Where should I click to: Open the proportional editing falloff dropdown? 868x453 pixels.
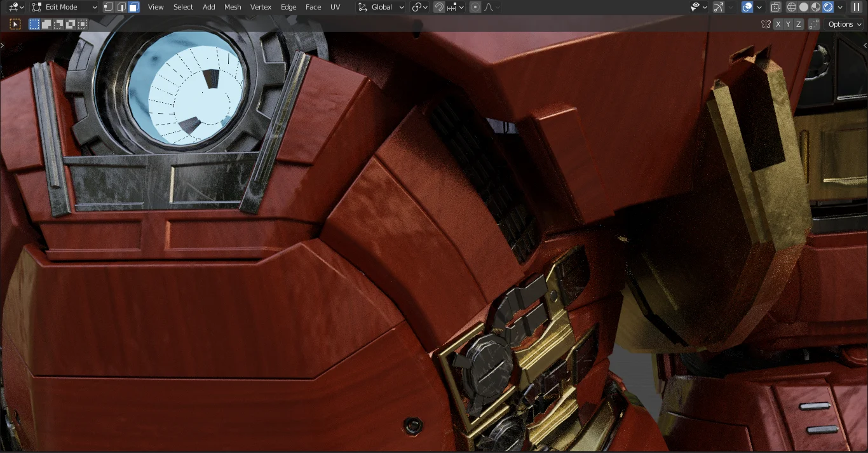click(x=491, y=7)
